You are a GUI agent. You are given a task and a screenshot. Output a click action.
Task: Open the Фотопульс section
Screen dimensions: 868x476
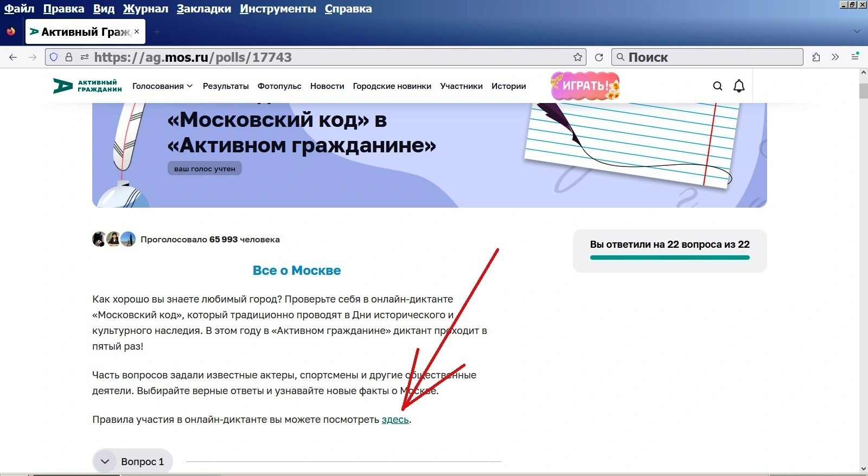279,86
